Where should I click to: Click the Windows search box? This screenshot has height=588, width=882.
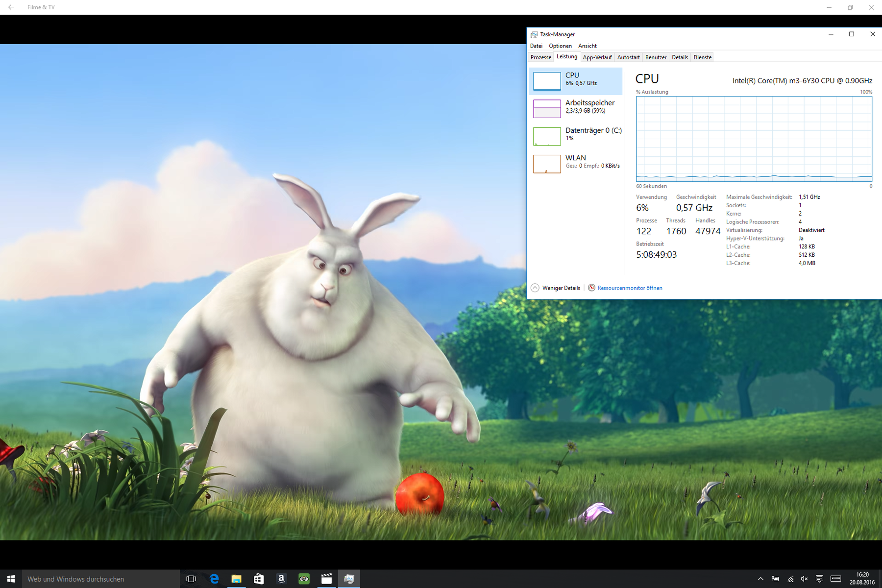[101, 579]
